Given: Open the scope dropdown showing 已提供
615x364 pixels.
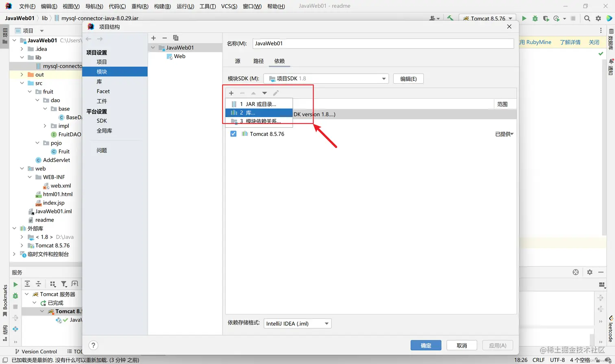Looking at the screenshot, I should pyautogui.click(x=504, y=134).
